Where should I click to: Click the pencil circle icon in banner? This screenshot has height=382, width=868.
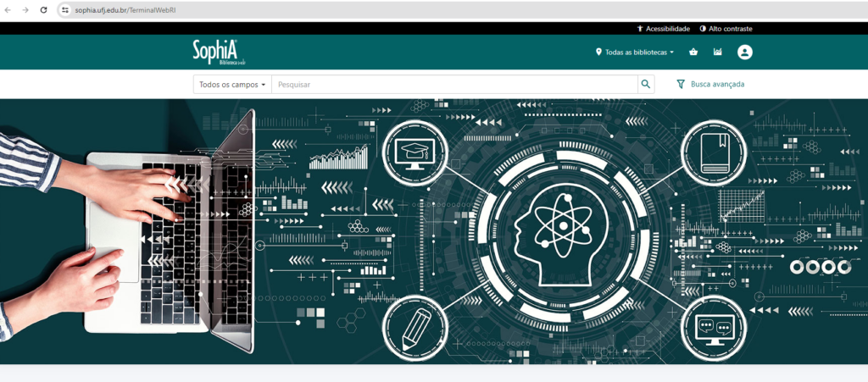point(415,328)
